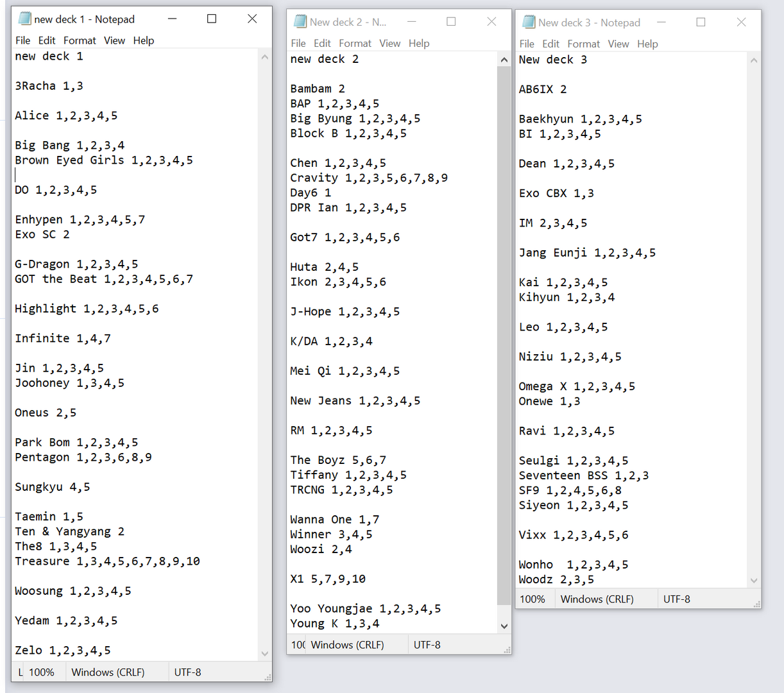This screenshot has width=784, height=693.
Task: Click the scrollbar thumb in New deck 2
Action: click(504, 335)
